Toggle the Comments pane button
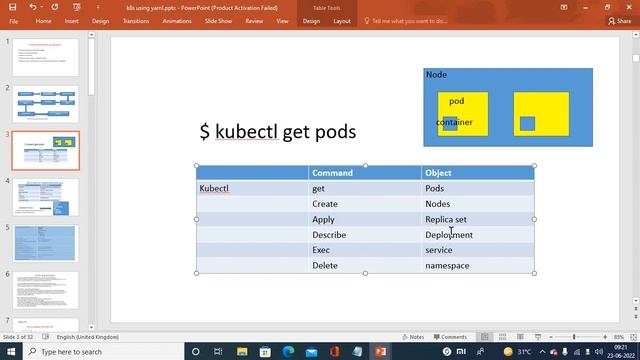Image resolution: width=640 pixels, height=360 pixels. click(x=450, y=337)
